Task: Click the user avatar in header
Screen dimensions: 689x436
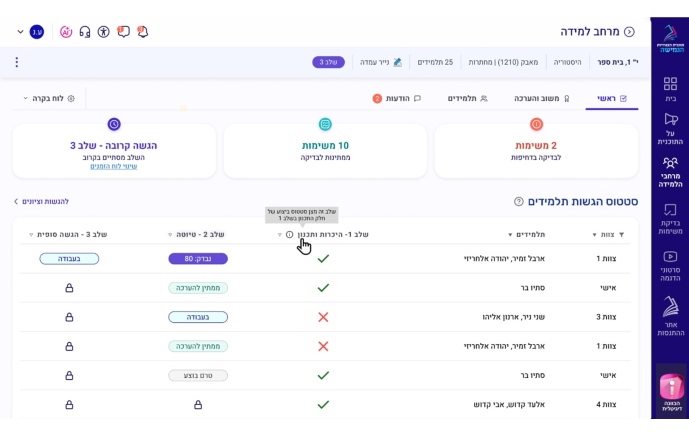Action: (37, 32)
